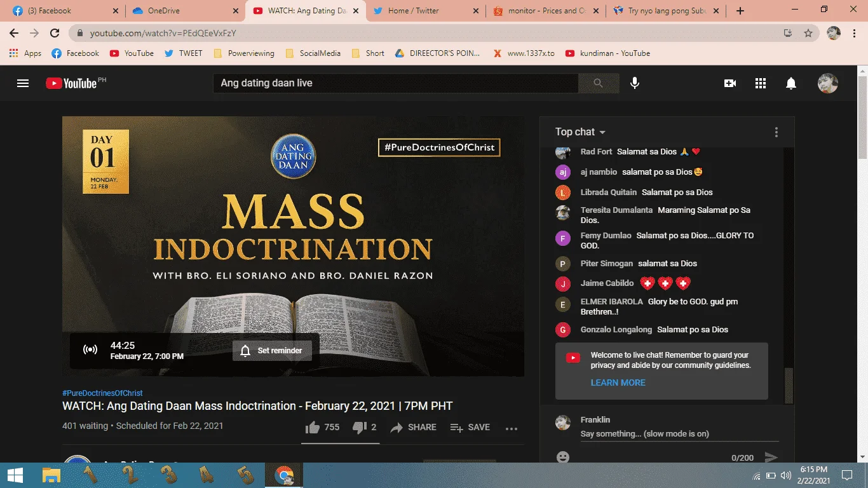Click the Chrome icon on the taskbar
The image size is (868, 488).
(284, 475)
